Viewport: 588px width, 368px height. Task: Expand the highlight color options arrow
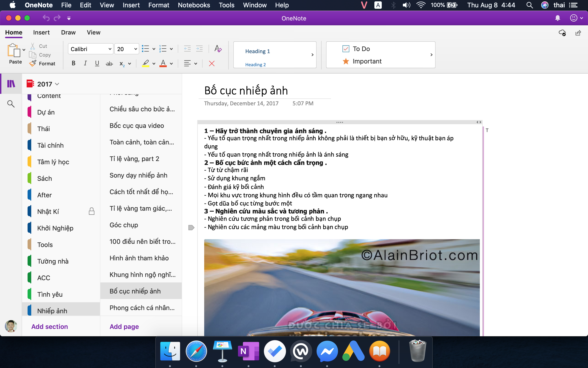click(154, 64)
